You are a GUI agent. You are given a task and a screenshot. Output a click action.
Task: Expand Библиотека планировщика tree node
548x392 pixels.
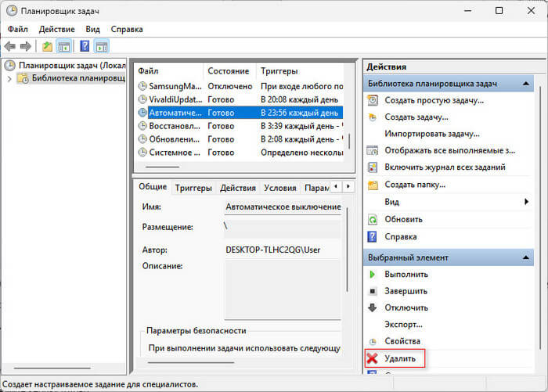[9, 78]
